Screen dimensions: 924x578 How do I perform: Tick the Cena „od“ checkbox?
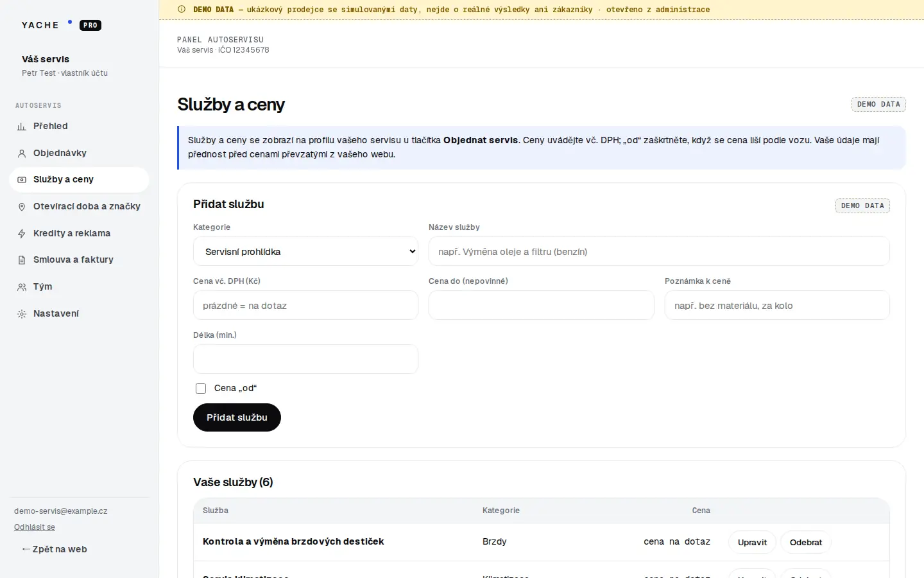coord(201,389)
